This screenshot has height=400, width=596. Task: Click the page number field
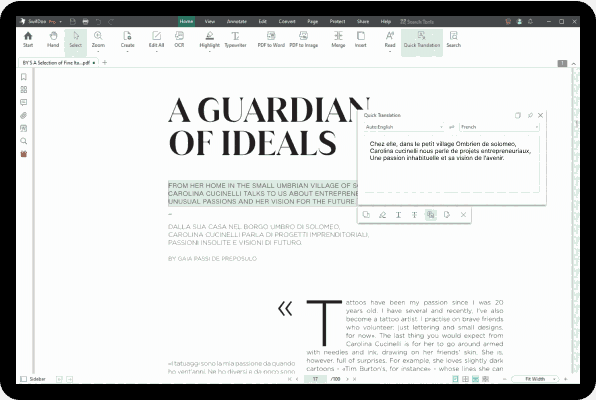[315, 379]
